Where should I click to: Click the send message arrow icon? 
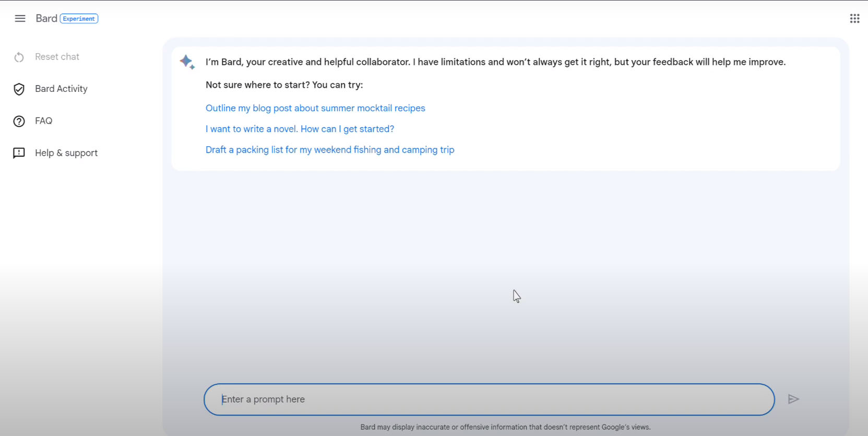pyautogui.click(x=793, y=399)
